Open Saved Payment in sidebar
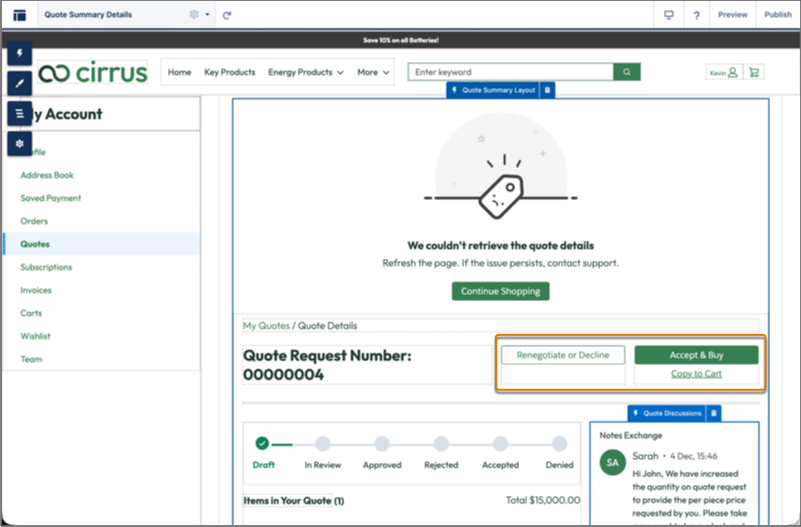The image size is (801, 527). coord(51,198)
